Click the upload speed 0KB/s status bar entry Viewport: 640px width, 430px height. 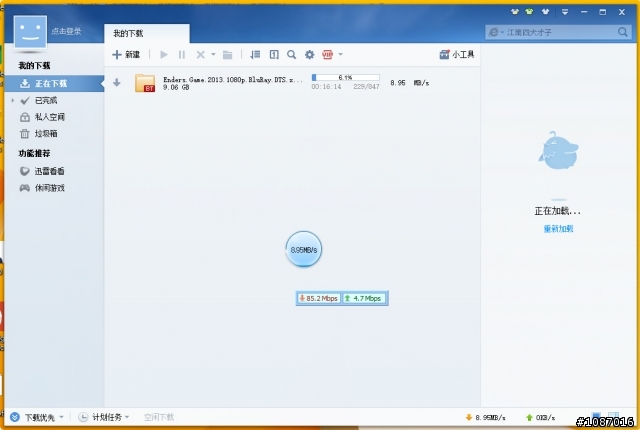tap(540, 417)
